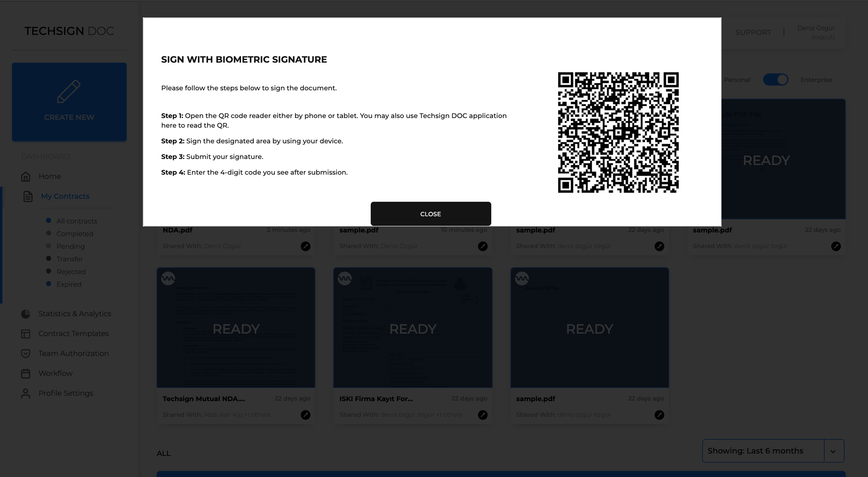Viewport: 868px width, 477px height.
Task: Click Shared With: Abdullah Kip +1 others
Action: tap(216, 415)
